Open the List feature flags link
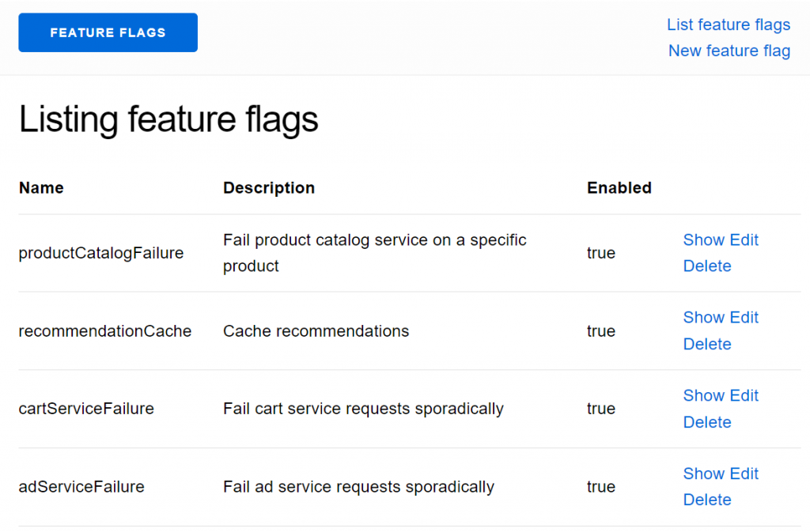This screenshot has height=532, width=810. click(728, 25)
